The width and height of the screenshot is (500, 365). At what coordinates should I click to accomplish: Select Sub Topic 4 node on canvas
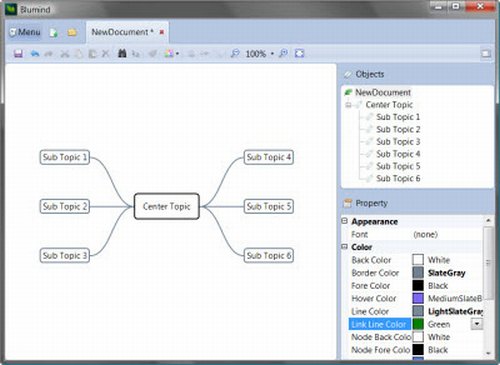click(269, 157)
